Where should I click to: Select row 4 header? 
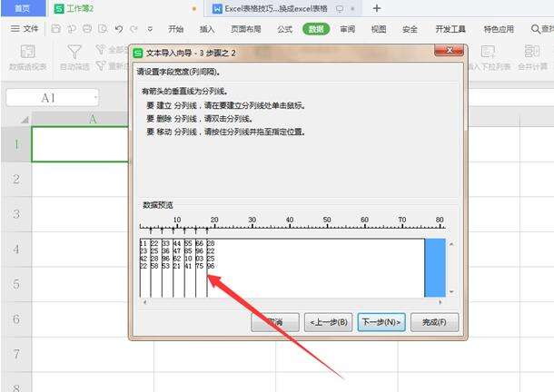16,249
